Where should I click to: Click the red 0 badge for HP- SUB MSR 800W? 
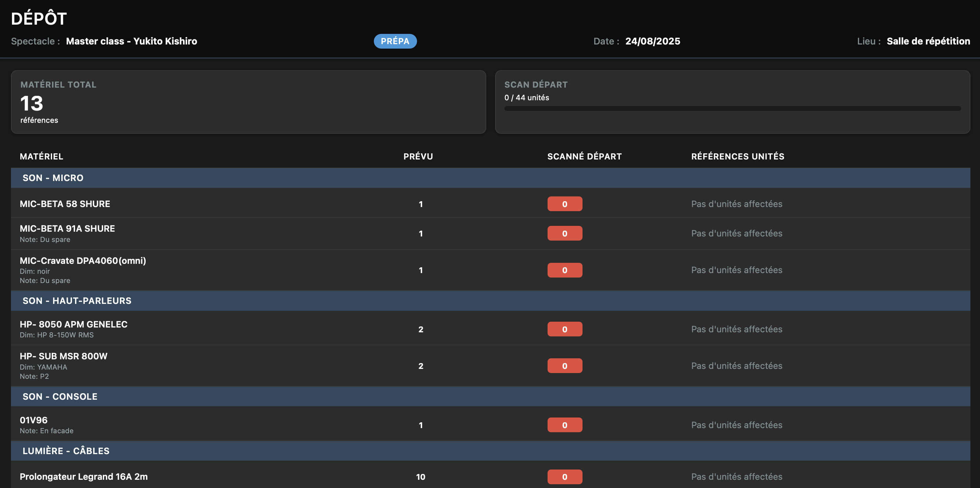[565, 365]
